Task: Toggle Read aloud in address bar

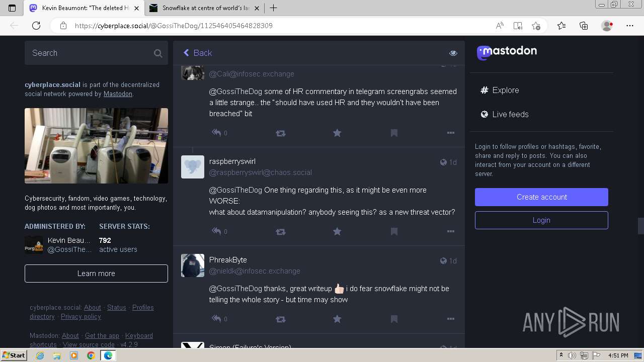Action: point(500,26)
